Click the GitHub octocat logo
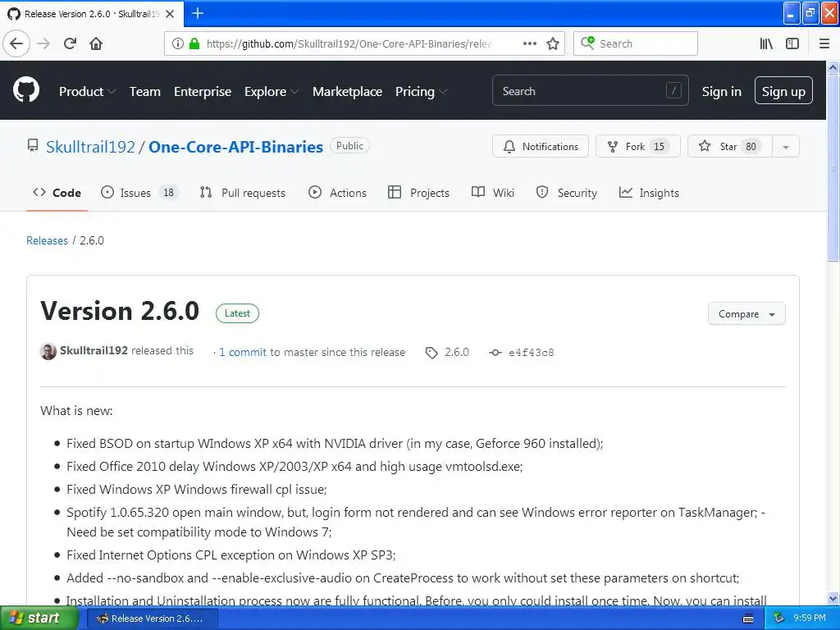Image resolution: width=840 pixels, height=630 pixels. pyautogui.click(x=26, y=89)
